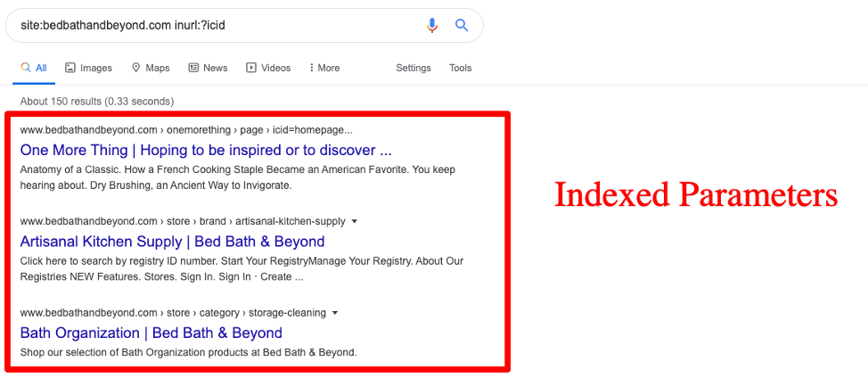Open the One More Thing result link

click(206, 150)
